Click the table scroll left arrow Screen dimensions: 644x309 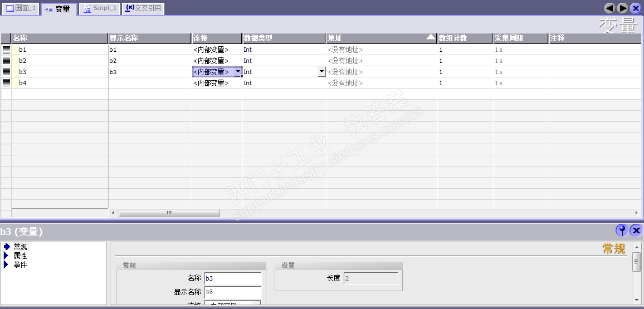(x=113, y=213)
